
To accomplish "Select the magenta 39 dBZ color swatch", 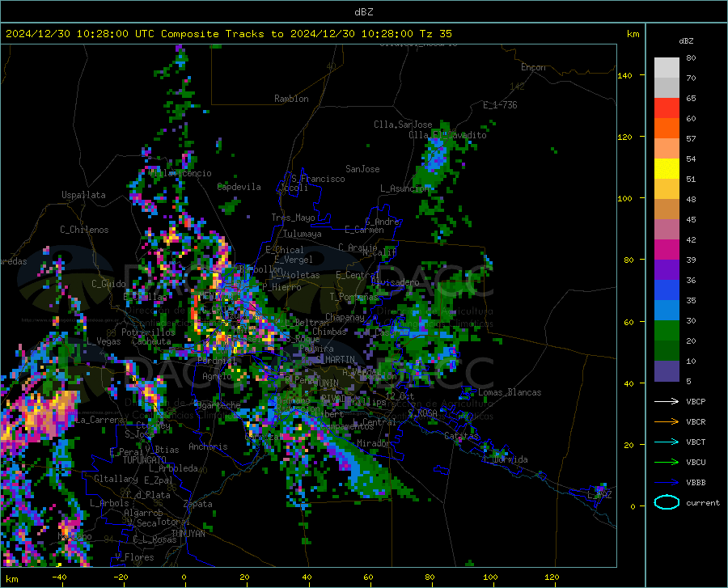I will [x=667, y=250].
